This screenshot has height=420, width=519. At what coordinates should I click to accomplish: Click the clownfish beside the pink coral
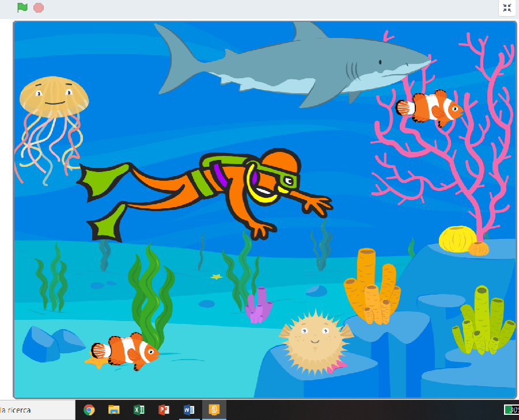pos(430,108)
